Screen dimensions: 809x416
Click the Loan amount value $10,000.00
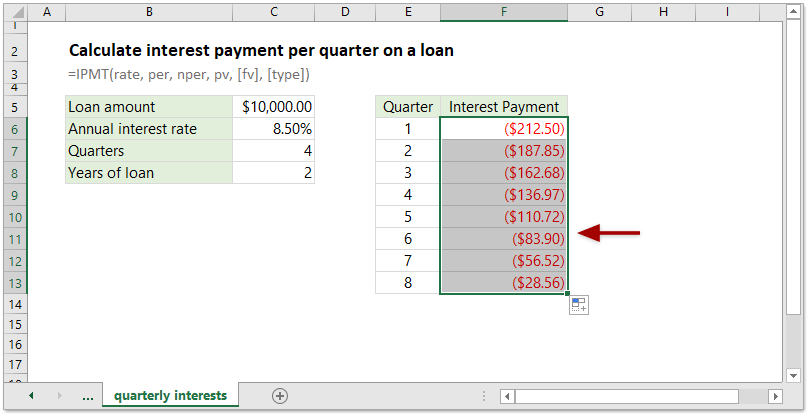(x=273, y=106)
